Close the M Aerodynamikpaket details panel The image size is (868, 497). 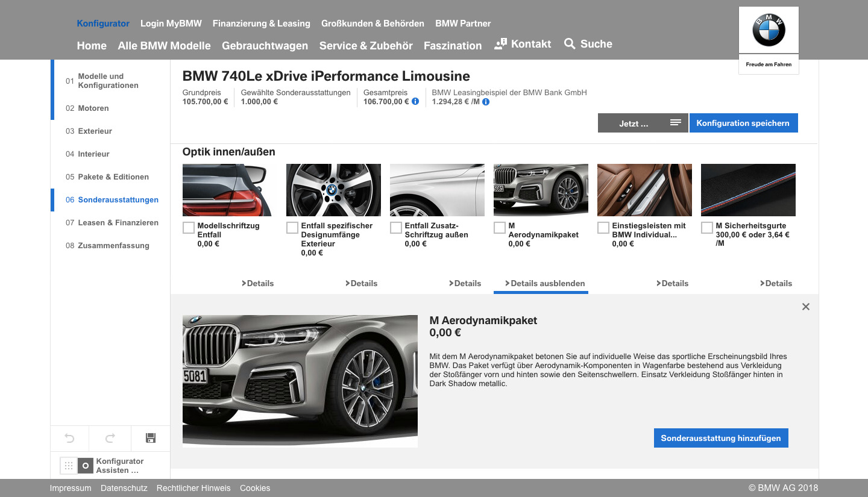click(806, 307)
